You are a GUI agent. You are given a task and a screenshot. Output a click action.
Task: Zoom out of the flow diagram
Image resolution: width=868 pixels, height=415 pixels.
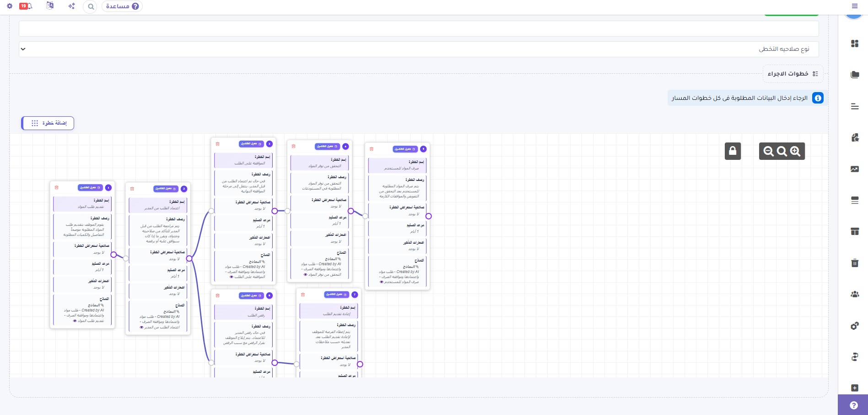[769, 151]
